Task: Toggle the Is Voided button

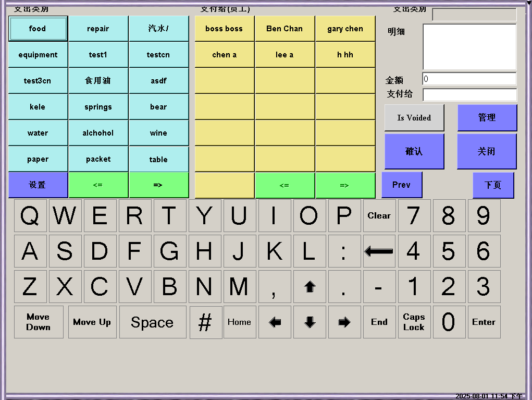Action: [x=414, y=118]
